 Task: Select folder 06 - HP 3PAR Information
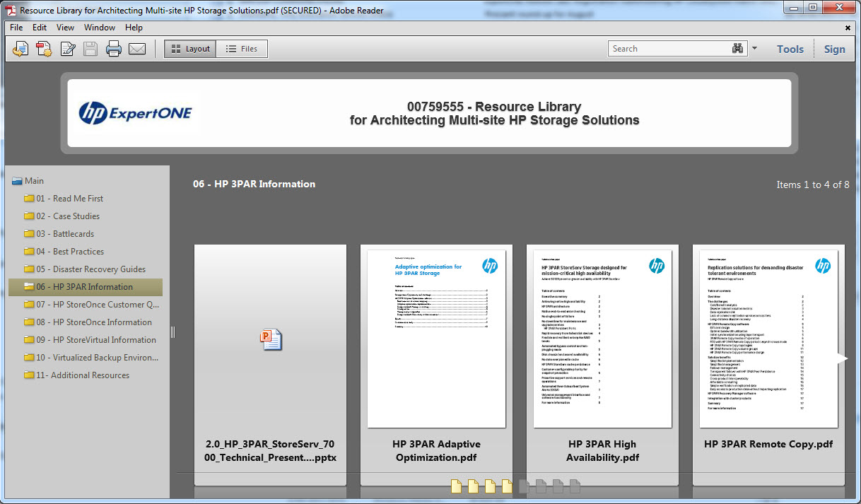click(86, 287)
